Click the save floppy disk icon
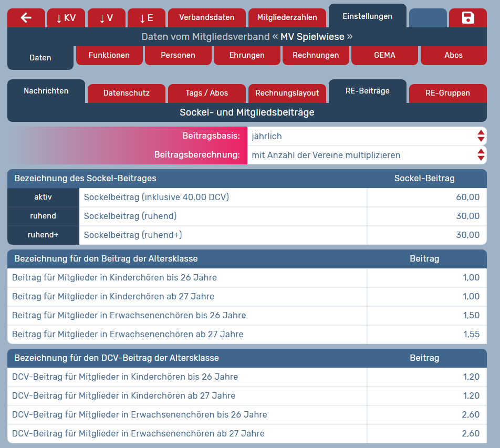 pyautogui.click(x=467, y=18)
